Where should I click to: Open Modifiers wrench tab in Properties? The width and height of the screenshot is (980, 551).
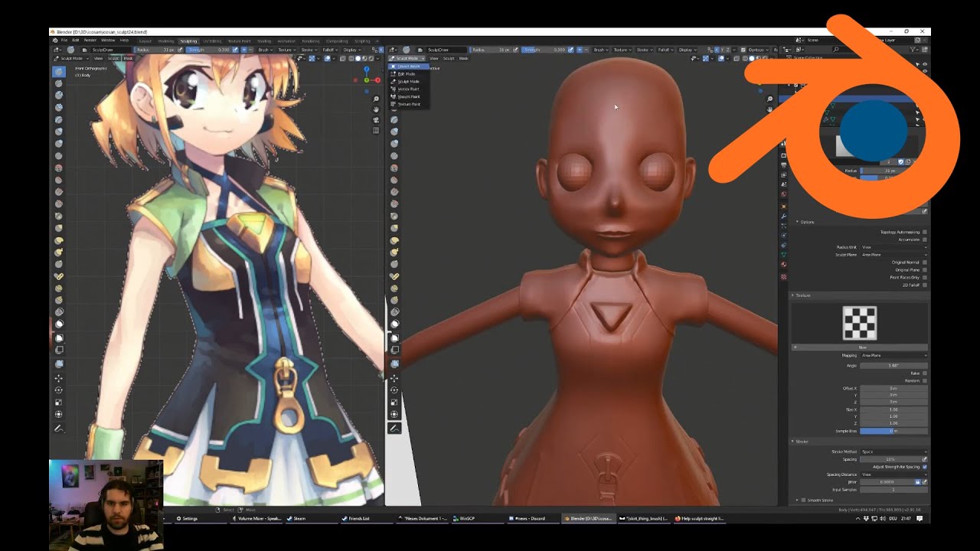pos(783,217)
